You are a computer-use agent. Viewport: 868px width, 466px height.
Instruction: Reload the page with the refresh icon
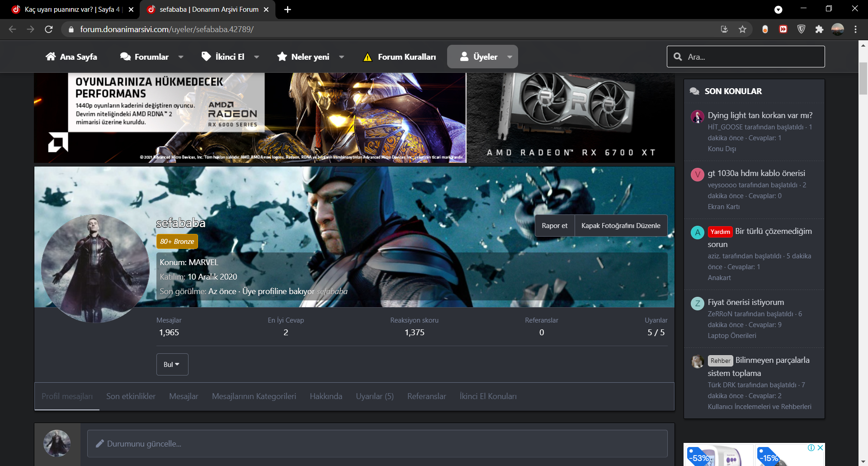click(x=49, y=29)
